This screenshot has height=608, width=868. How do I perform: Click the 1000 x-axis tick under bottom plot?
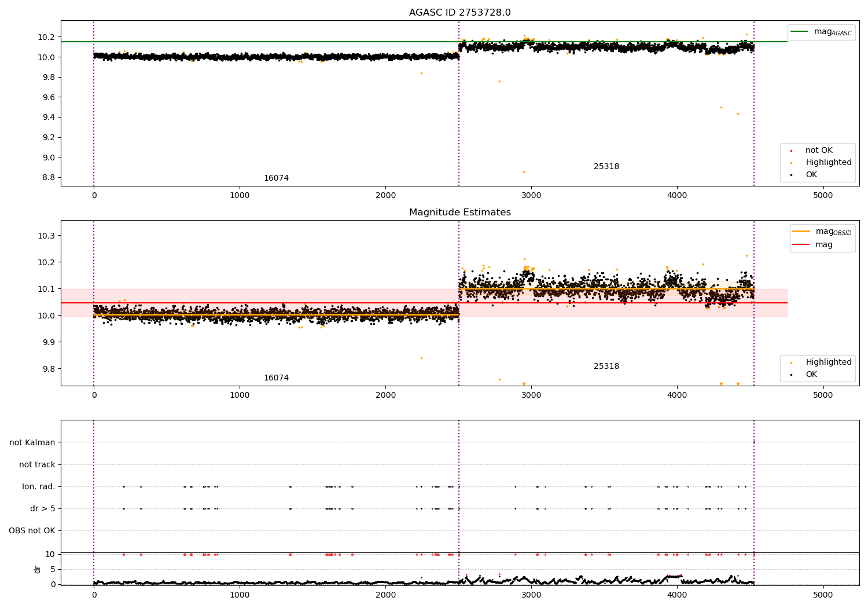240,595
